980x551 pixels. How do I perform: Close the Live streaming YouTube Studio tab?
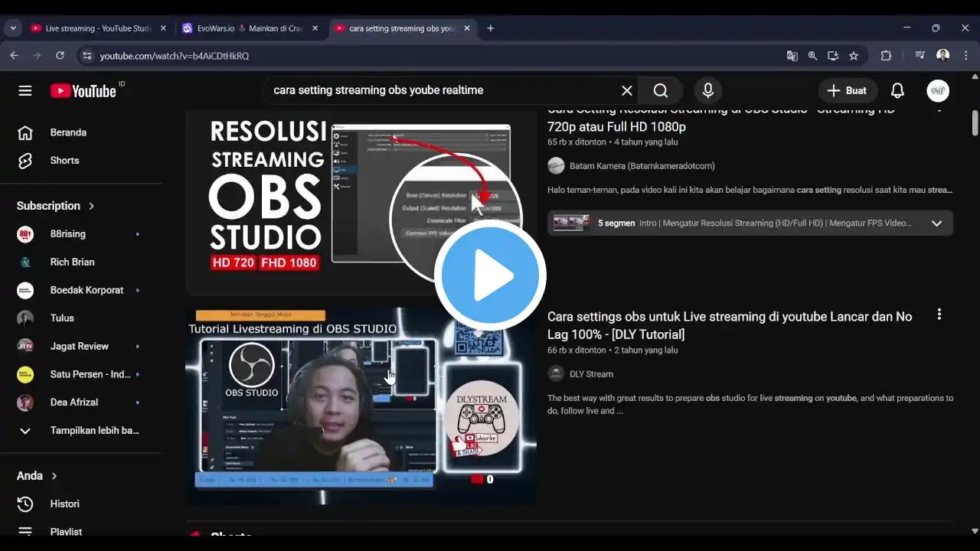point(163,28)
